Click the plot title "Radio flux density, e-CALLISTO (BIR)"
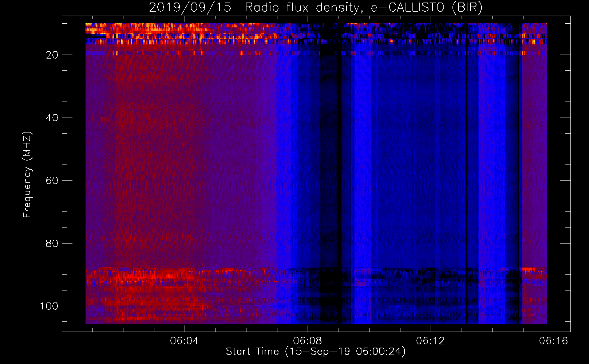This screenshot has width=589, height=364. pyautogui.click(x=363, y=8)
